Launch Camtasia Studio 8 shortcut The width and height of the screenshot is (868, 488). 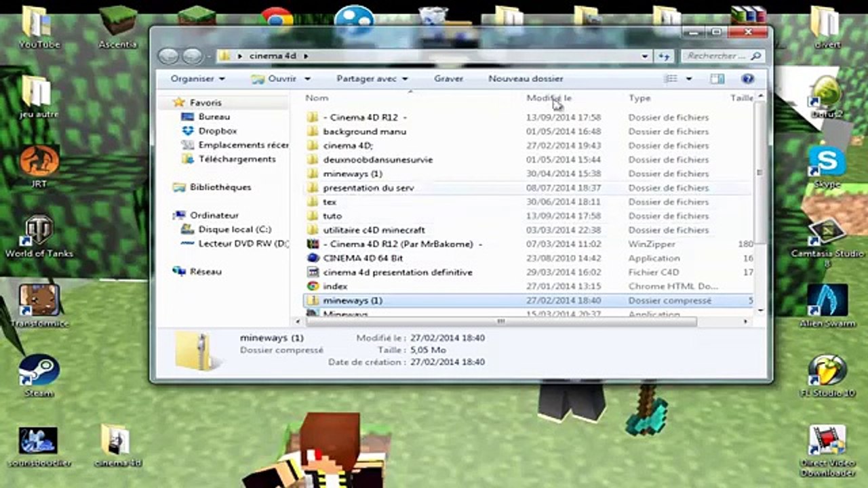pyautogui.click(x=827, y=242)
